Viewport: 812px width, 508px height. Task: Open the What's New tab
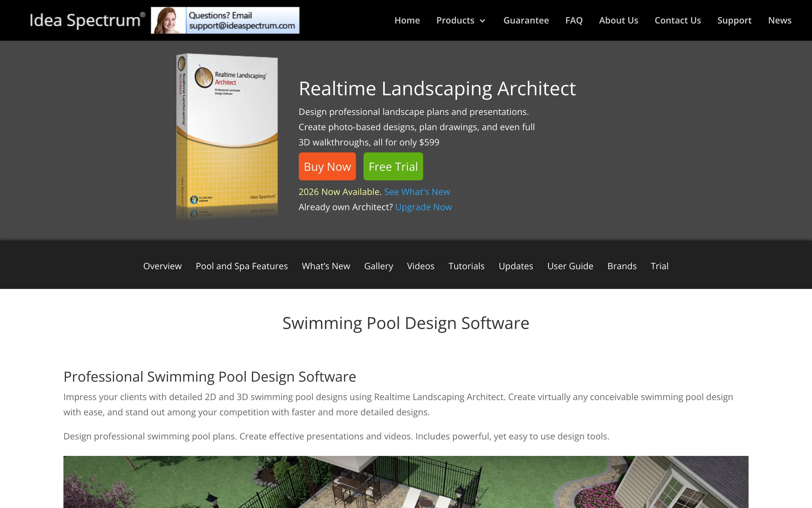pos(326,266)
